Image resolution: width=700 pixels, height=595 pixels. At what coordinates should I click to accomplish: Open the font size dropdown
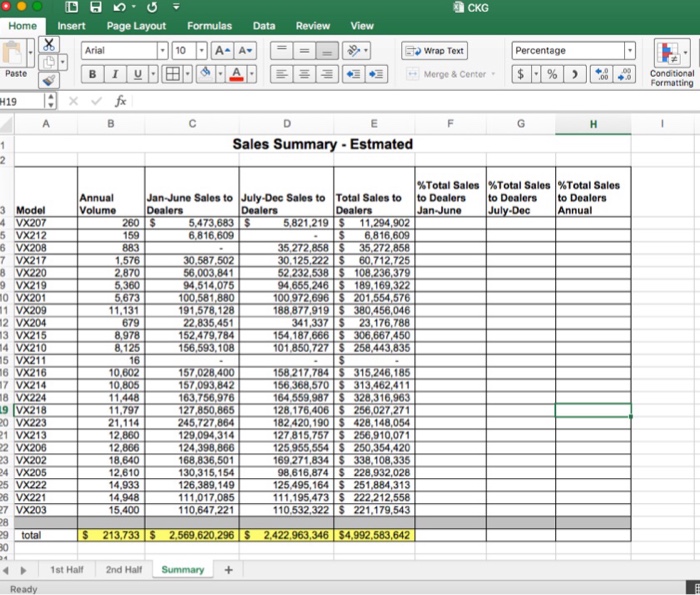199,50
